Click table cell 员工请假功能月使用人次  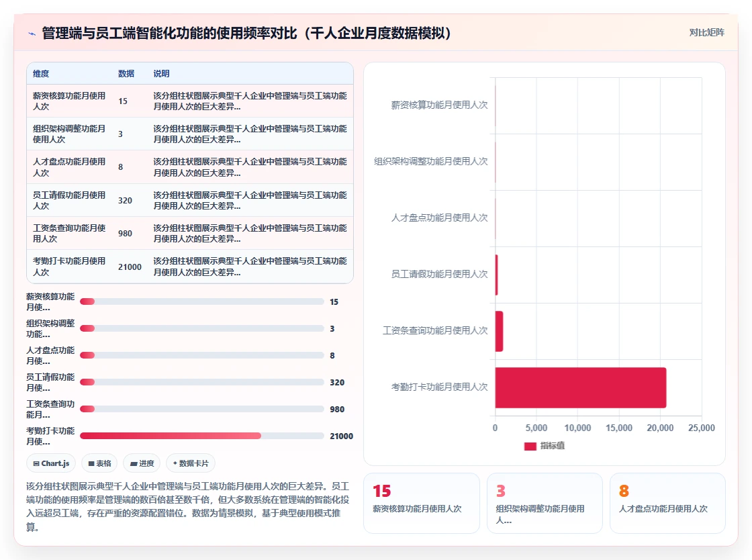coord(69,200)
